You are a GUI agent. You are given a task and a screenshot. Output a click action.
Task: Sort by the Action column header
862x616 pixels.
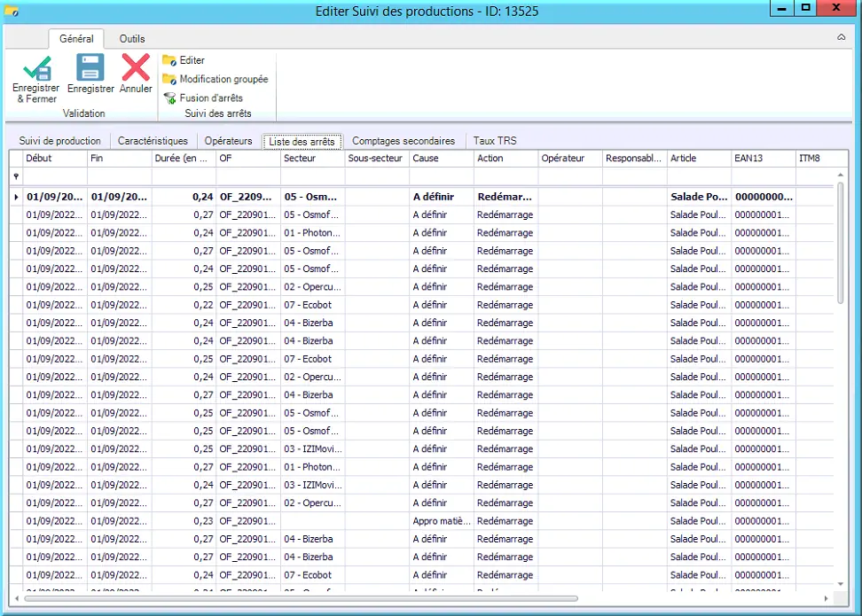coord(505,159)
